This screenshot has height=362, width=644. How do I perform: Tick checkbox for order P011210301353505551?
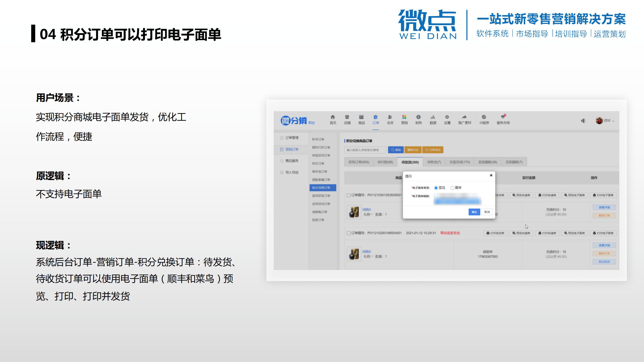tap(349, 195)
